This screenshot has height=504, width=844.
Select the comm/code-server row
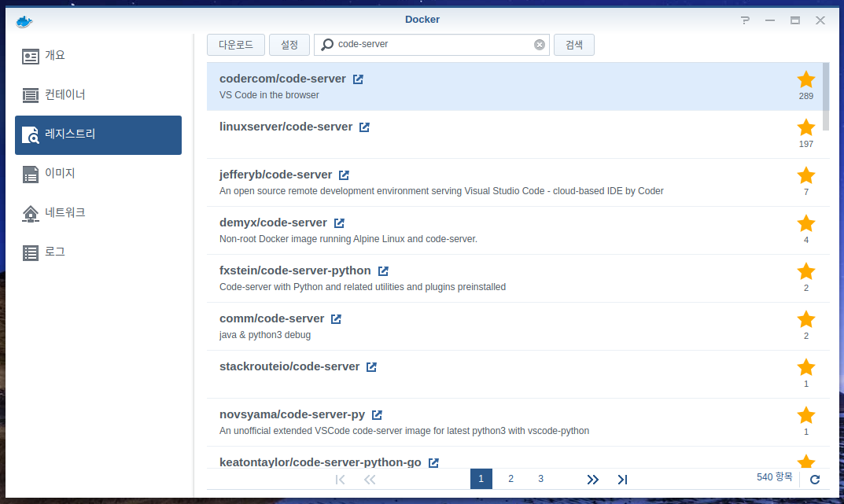[514, 326]
